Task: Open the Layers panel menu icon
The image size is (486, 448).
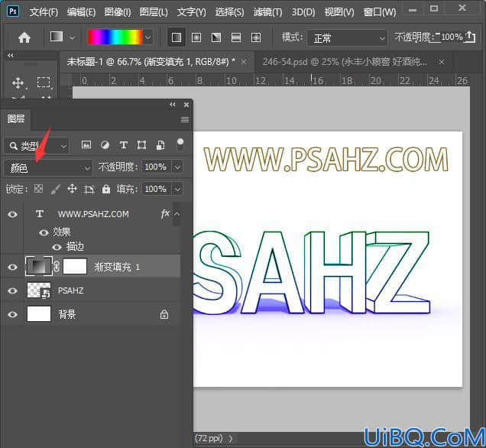Action: (185, 120)
